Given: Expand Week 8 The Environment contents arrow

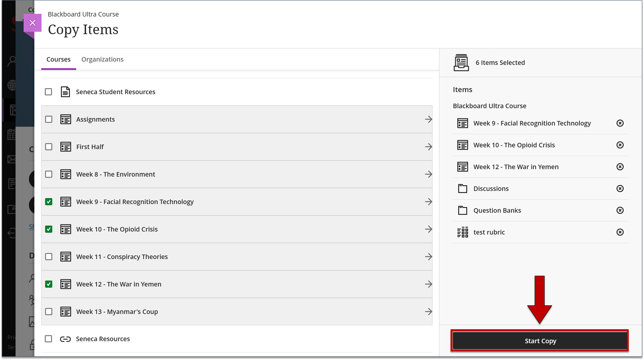Looking at the screenshot, I should click(428, 174).
